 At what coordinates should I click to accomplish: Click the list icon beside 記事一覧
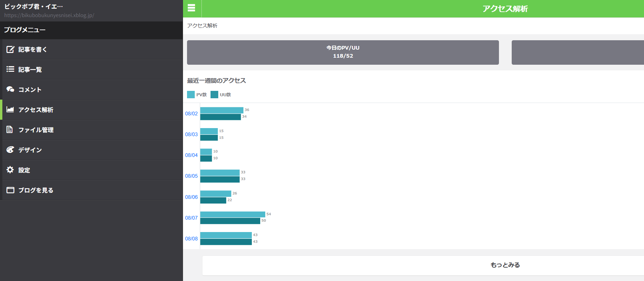10,69
